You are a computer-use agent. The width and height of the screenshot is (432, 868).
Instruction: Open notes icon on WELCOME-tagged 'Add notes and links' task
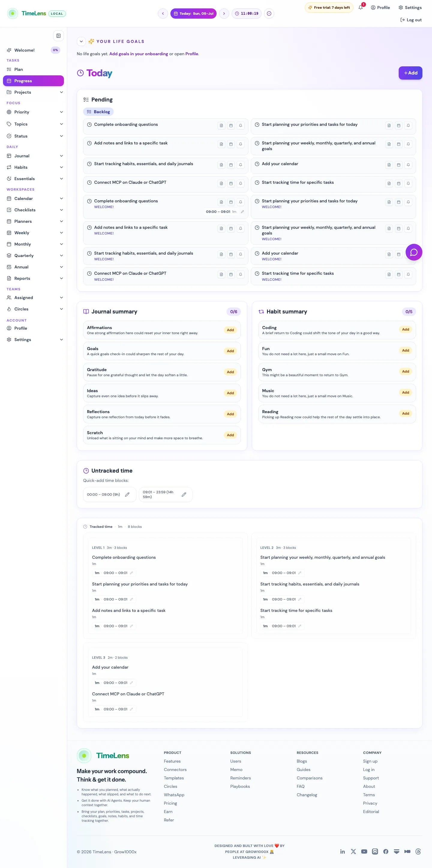[x=221, y=228]
